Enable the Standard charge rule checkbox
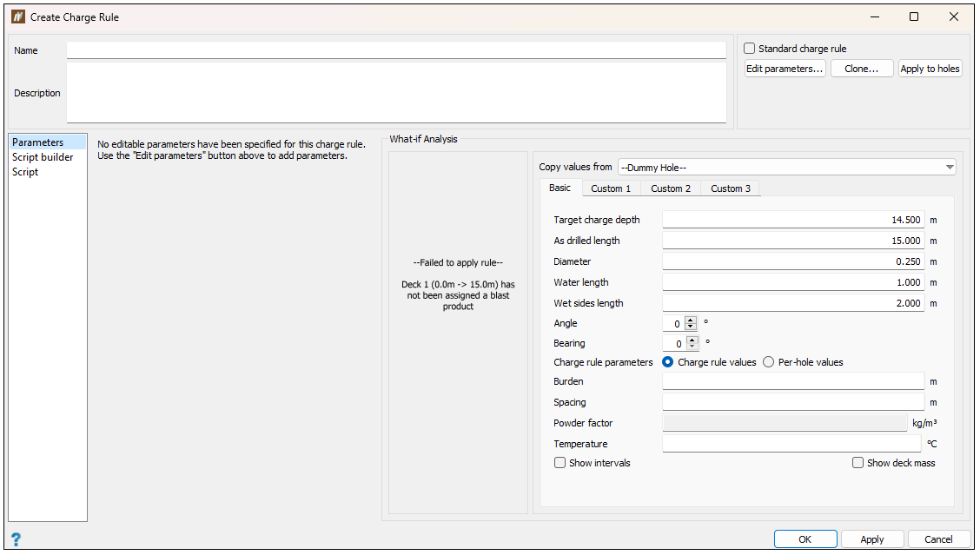 [750, 49]
